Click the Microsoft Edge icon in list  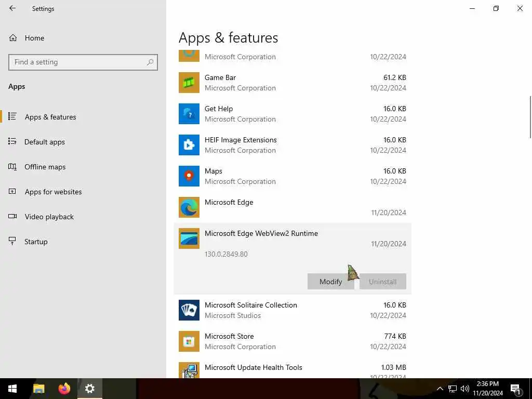point(189,207)
